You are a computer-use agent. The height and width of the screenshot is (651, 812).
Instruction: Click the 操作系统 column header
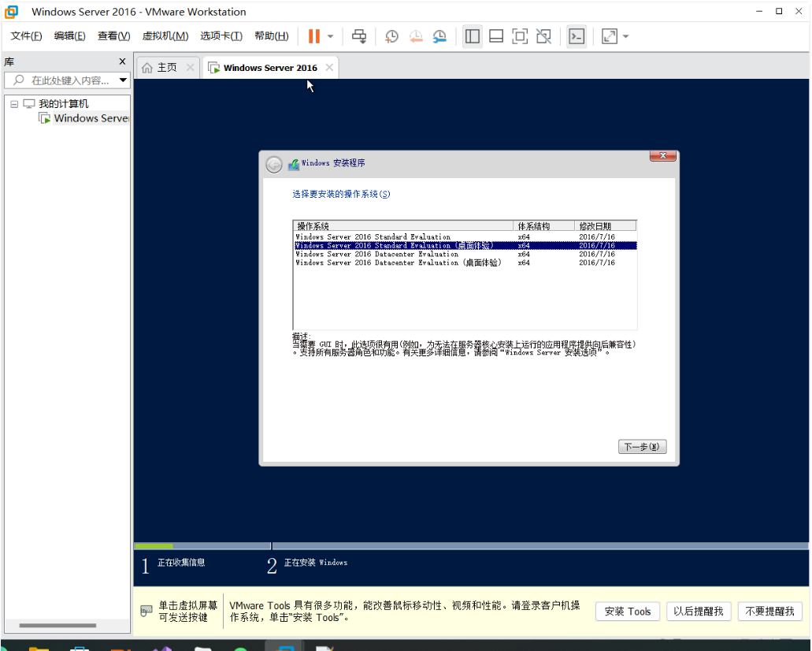pos(403,226)
